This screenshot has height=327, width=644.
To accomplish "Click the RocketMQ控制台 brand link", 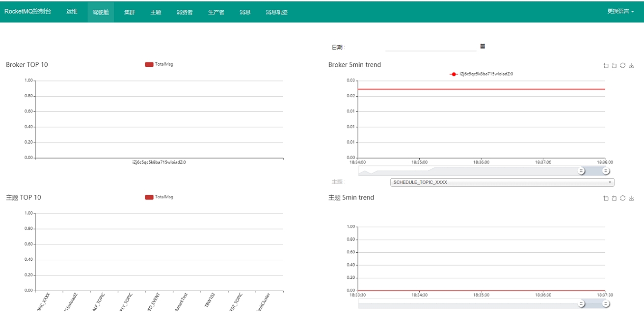I will (x=27, y=11).
